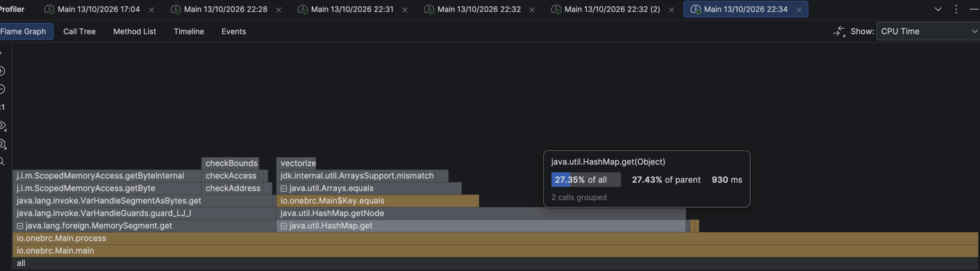Image resolution: width=980 pixels, height=271 pixels.
Task: Open the hidden tabs chevron list
Action: pos(938,9)
